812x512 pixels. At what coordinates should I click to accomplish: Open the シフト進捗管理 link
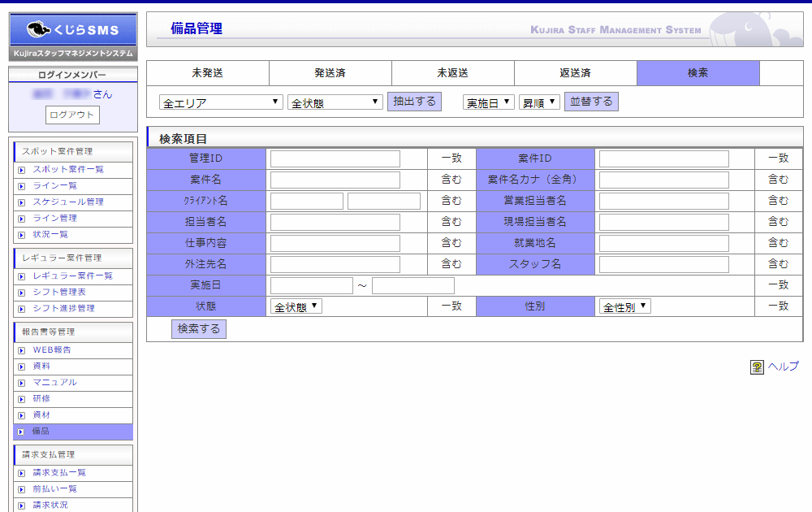tap(63, 308)
